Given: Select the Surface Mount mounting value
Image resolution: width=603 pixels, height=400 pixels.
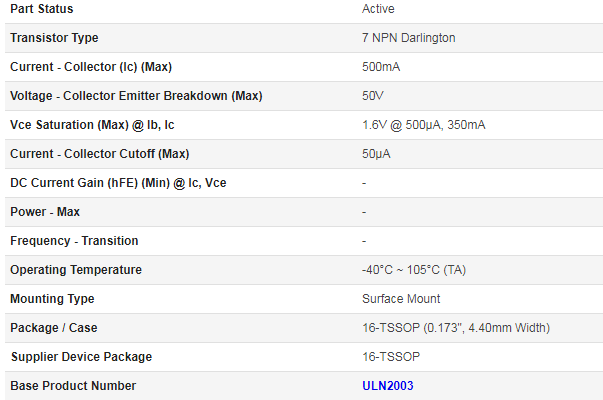Looking at the screenshot, I should click(401, 298).
